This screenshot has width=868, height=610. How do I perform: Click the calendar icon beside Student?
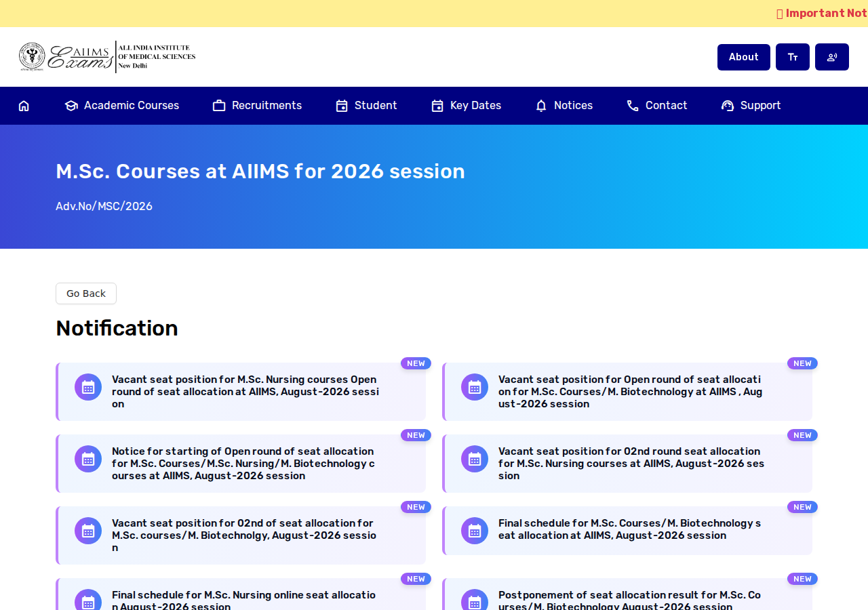[x=342, y=106]
